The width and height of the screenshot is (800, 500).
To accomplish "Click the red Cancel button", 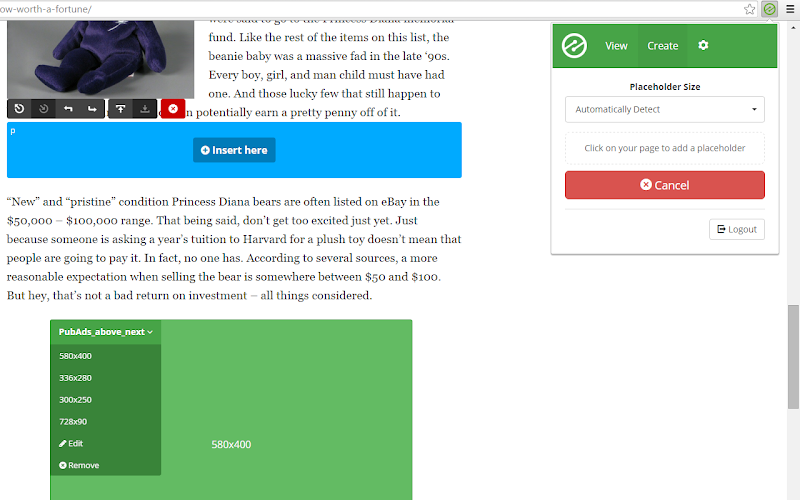I will pyautogui.click(x=665, y=185).
